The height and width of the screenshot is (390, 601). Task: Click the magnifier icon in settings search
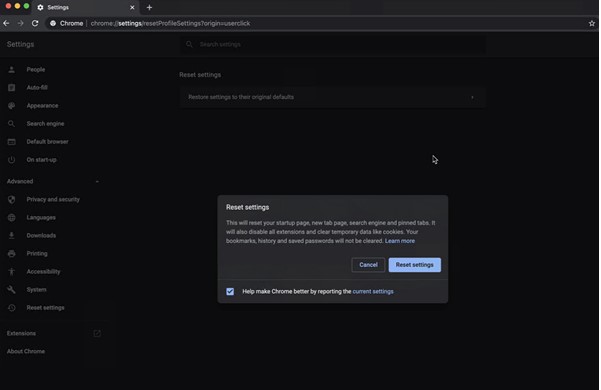pyautogui.click(x=189, y=44)
